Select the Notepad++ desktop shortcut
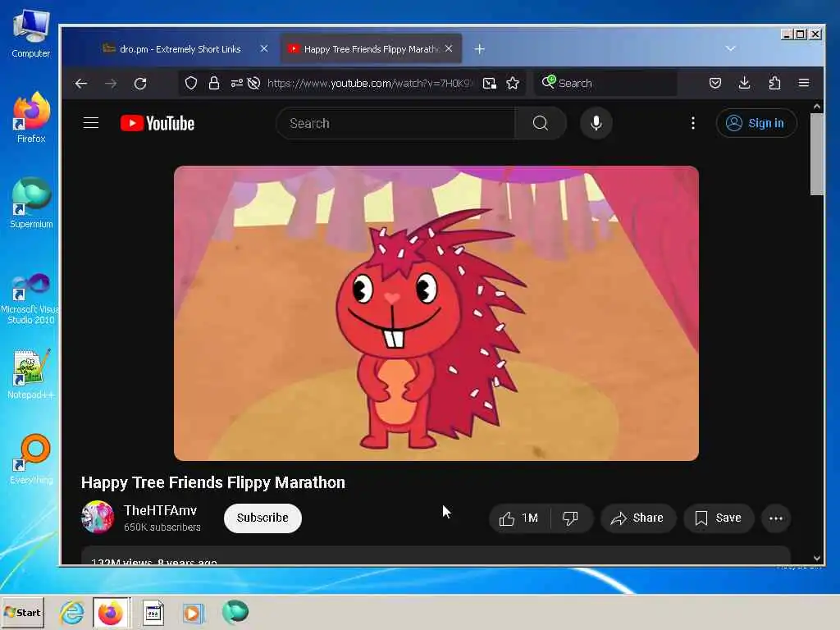The height and width of the screenshot is (630, 840). (x=31, y=374)
